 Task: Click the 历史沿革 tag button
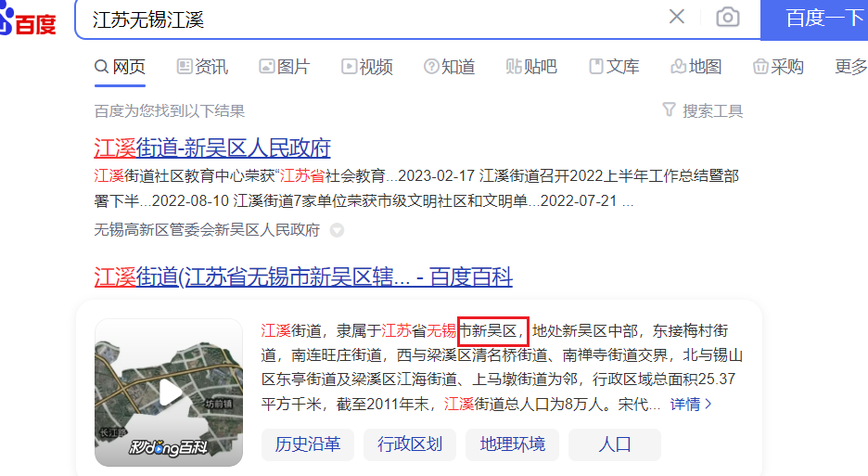pyautogui.click(x=308, y=444)
